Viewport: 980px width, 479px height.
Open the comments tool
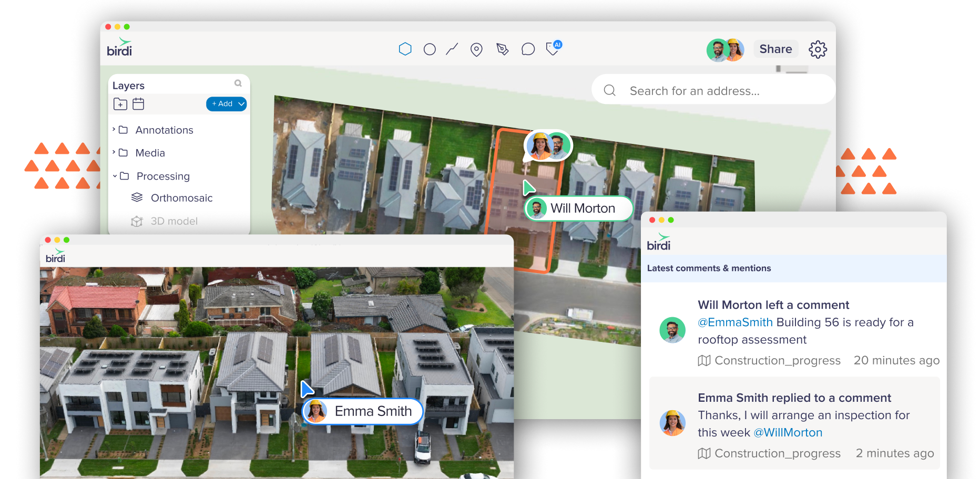coord(528,48)
